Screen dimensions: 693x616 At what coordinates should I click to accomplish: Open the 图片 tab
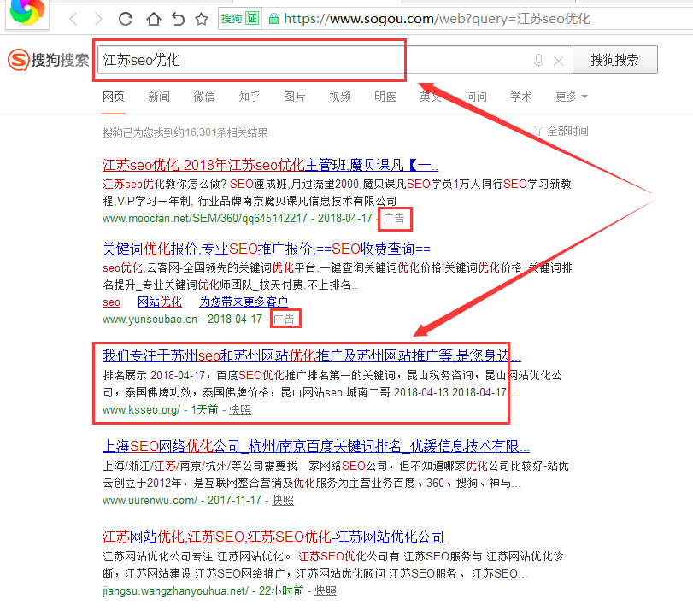(295, 97)
